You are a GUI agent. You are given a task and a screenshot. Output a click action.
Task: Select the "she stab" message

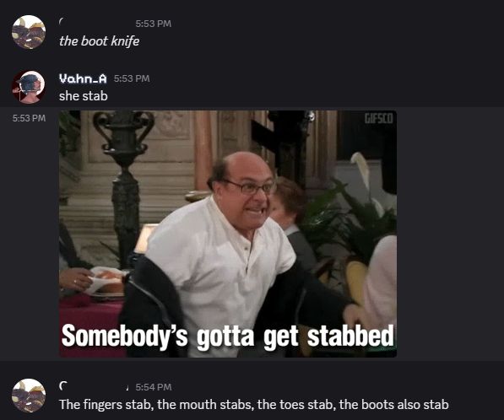point(84,96)
